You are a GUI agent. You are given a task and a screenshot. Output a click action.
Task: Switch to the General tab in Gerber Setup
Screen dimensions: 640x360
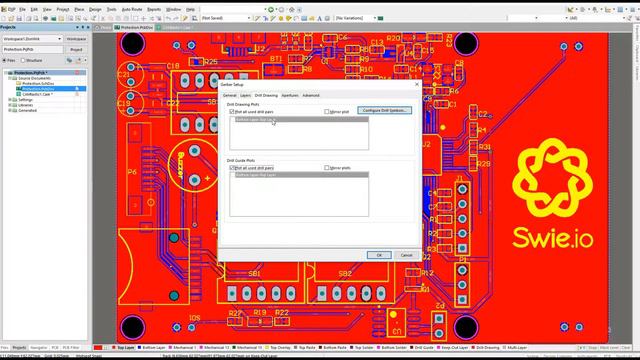229,95
